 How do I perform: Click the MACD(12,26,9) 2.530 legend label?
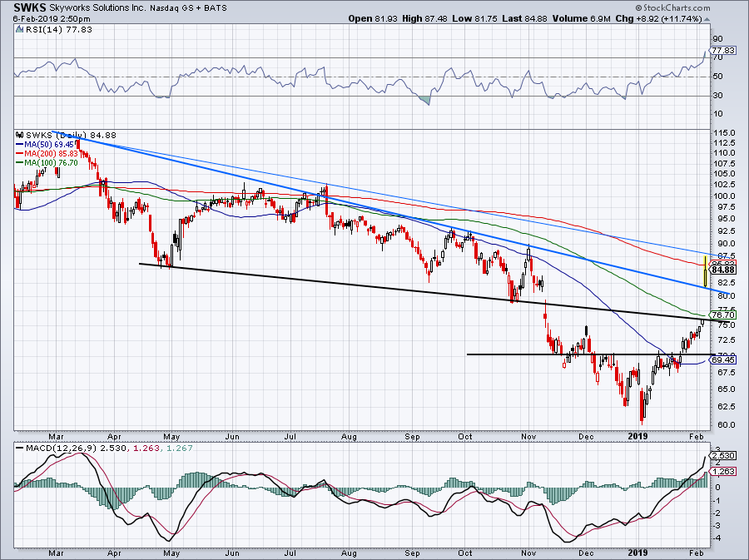(77, 448)
